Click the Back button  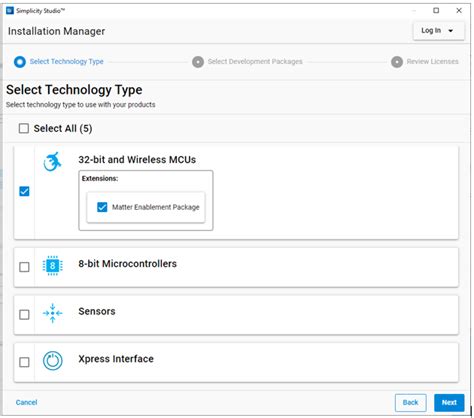(411, 403)
